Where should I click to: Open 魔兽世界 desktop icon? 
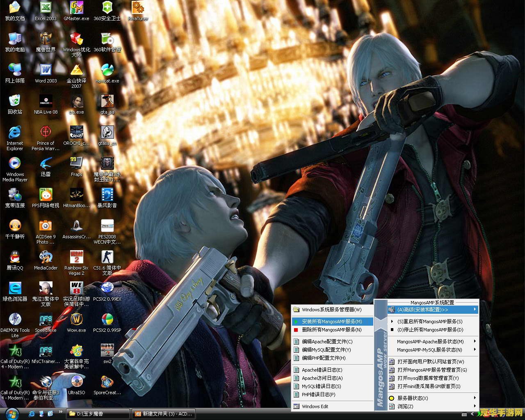(x=46, y=42)
